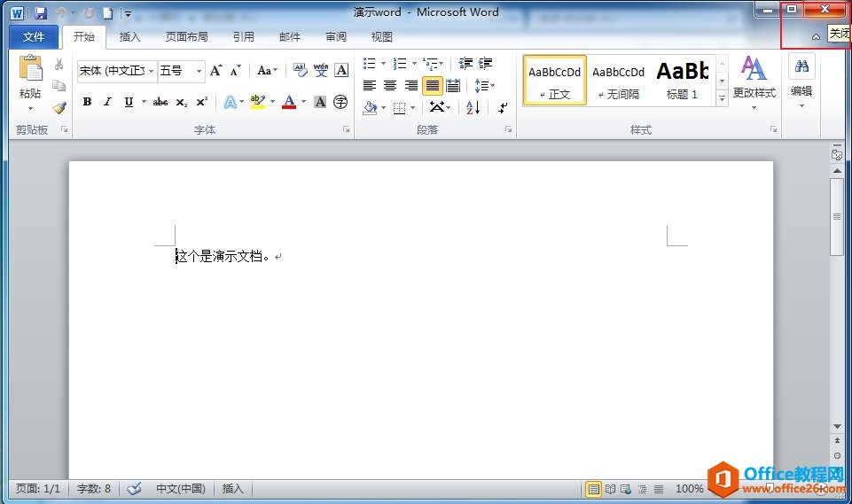Image resolution: width=852 pixels, height=504 pixels.
Task: Open the 页面布局 ribbon tab
Action: (x=186, y=37)
